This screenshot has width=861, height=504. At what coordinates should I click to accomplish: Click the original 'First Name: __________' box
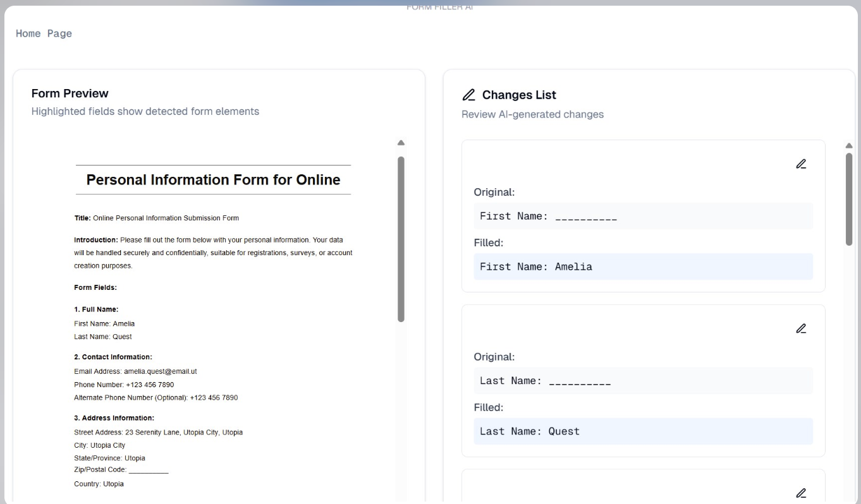(644, 216)
